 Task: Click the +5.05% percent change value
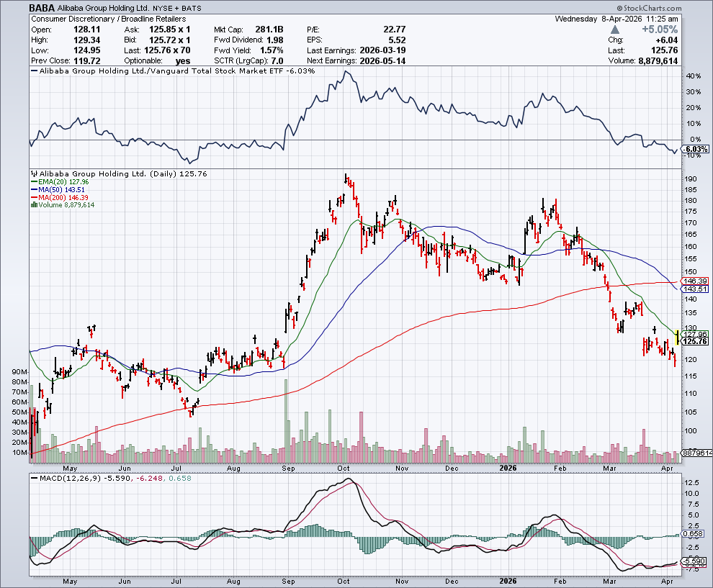pyautogui.click(x=663, y=30)
